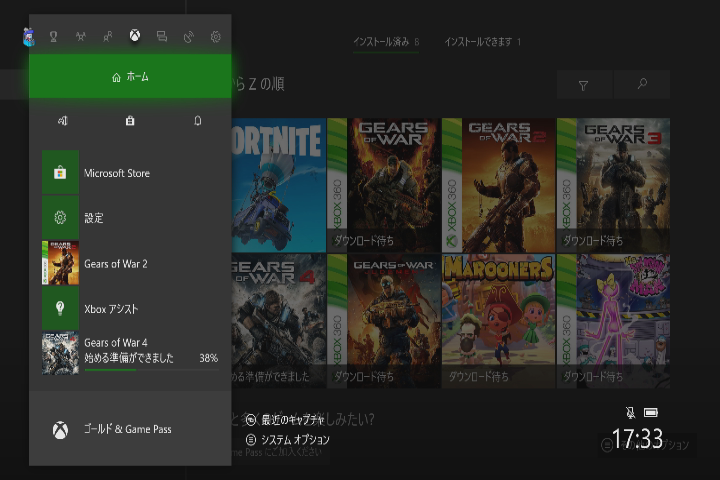720x480 pixels.
Task: Switch to インストール済み tab
Action: tap(386, 42)
